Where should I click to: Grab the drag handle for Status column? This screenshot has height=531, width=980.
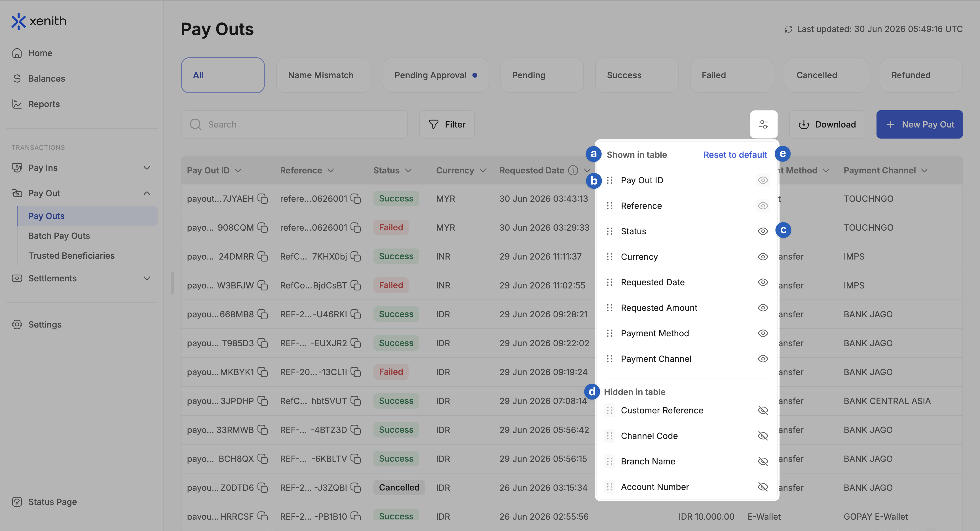tap(609, 231)
